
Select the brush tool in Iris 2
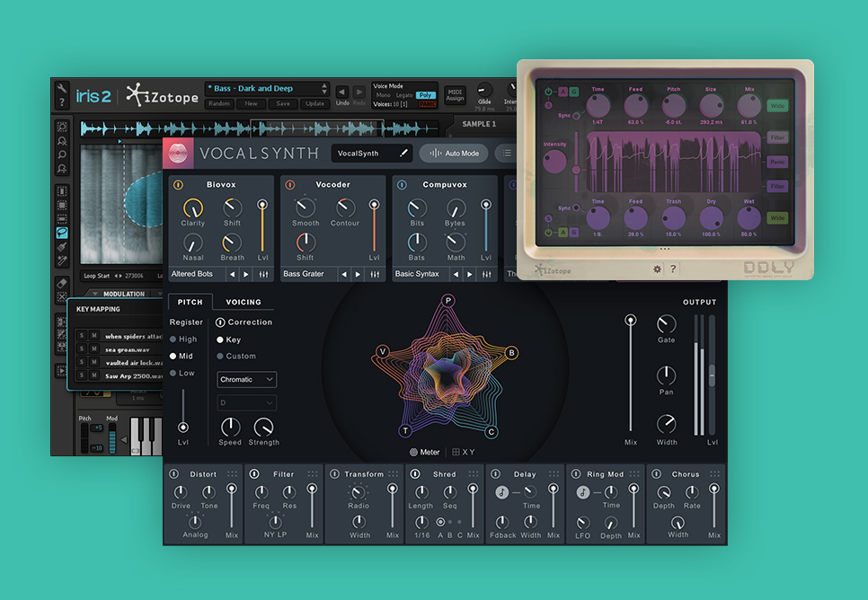click(62, 247)
